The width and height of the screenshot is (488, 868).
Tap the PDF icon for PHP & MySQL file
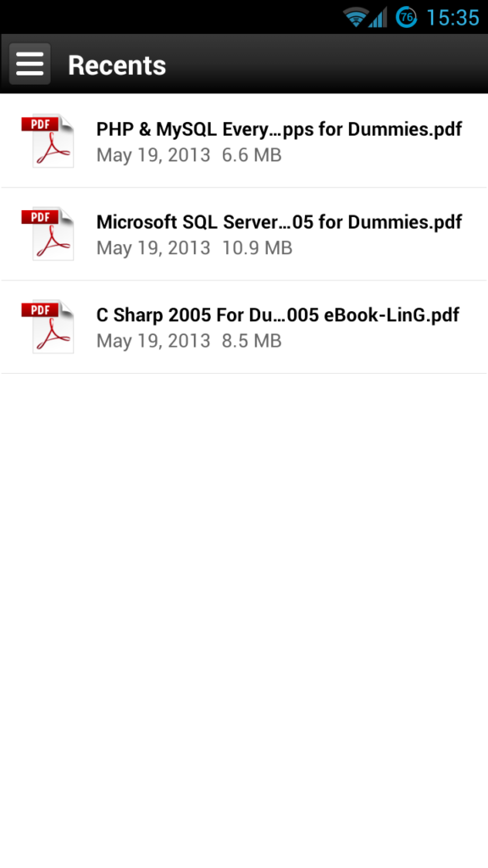pos(47,141)
